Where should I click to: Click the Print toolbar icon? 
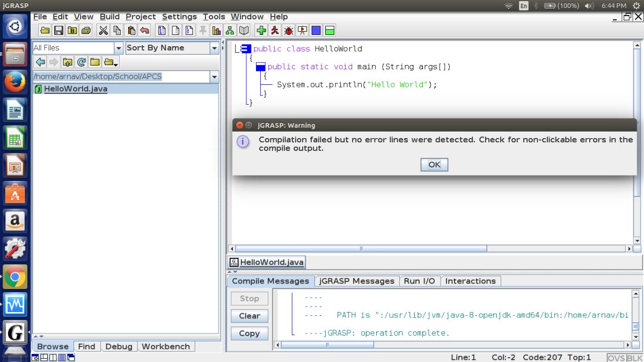[x=86, y=30]
